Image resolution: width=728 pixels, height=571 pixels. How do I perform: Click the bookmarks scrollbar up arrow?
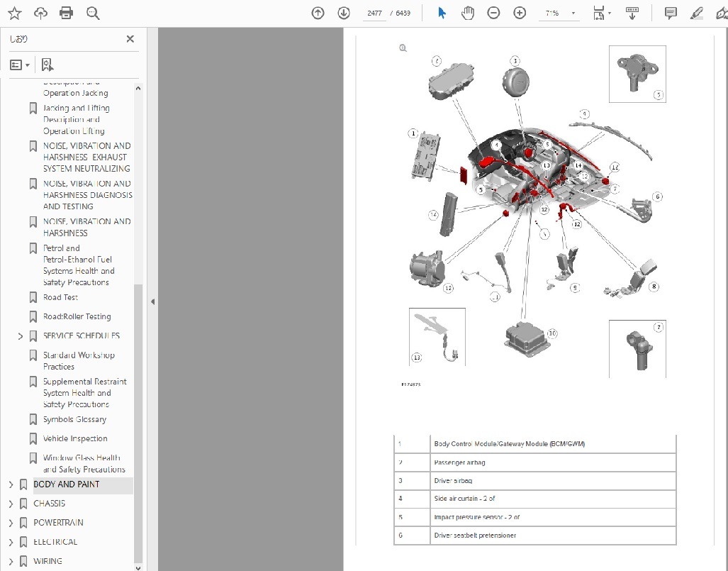coord(138,88)
